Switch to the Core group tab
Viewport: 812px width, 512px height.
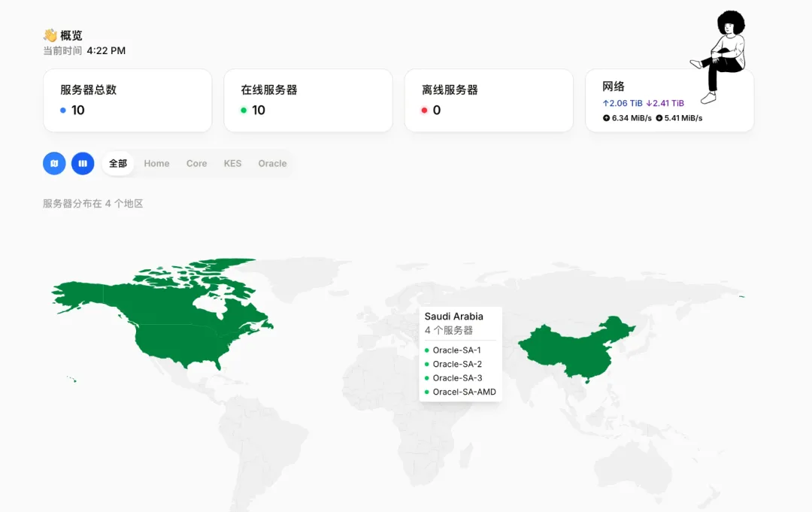click(x=196, y=163)
